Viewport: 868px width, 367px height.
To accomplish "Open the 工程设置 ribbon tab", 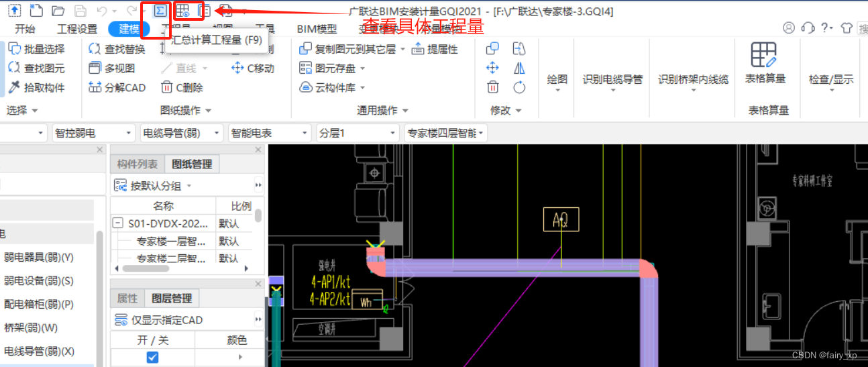I will 77,29.
